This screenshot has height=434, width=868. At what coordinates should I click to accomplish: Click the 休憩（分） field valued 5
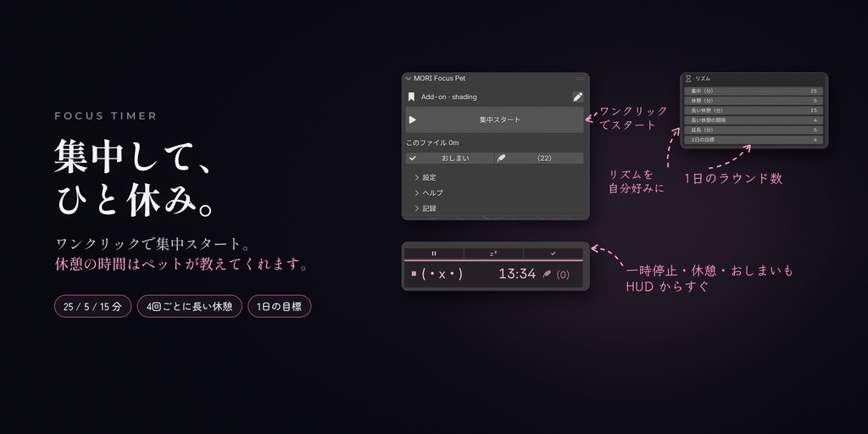click(754, 101)
